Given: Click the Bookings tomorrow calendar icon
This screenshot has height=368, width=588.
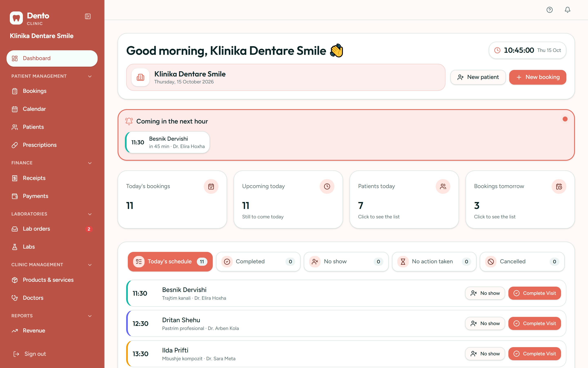Looking at the screenshot, I should 559,186.
